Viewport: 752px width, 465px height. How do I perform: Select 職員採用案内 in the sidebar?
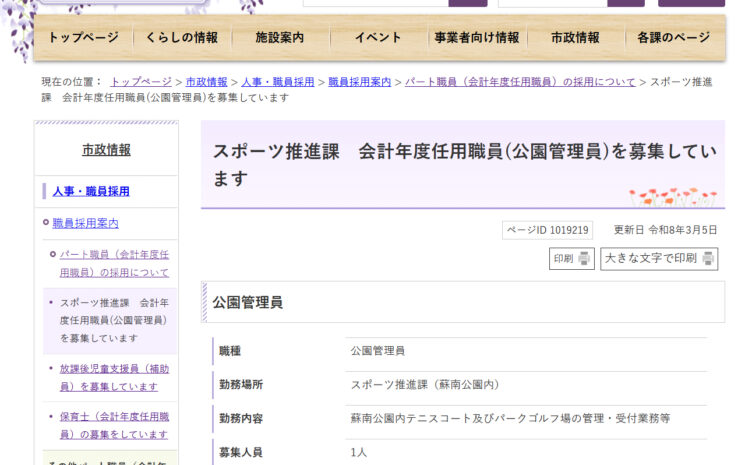pos(85,223)
